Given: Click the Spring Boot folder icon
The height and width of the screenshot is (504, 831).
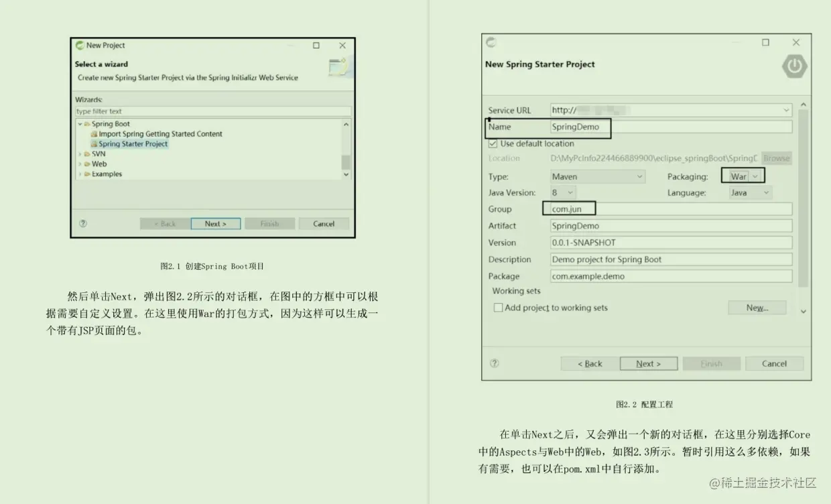Looking at the screenshot, I should 87,124.
